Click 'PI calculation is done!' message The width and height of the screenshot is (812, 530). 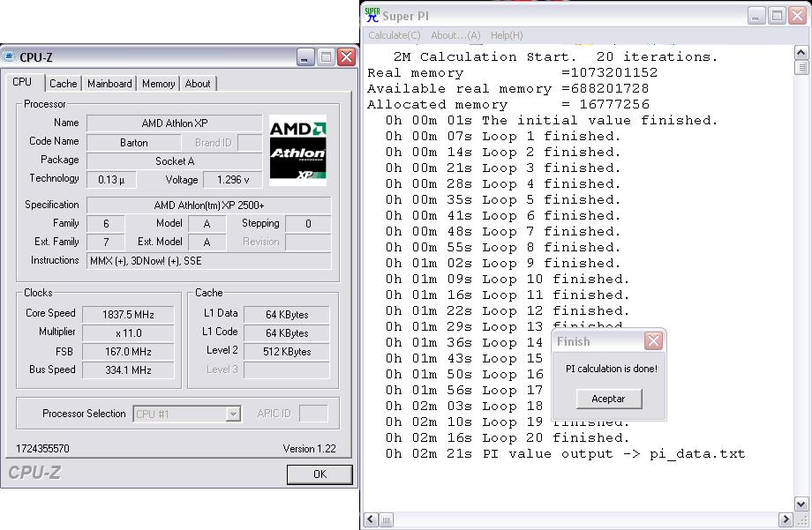pyautogui.click(x=611, y=369)
